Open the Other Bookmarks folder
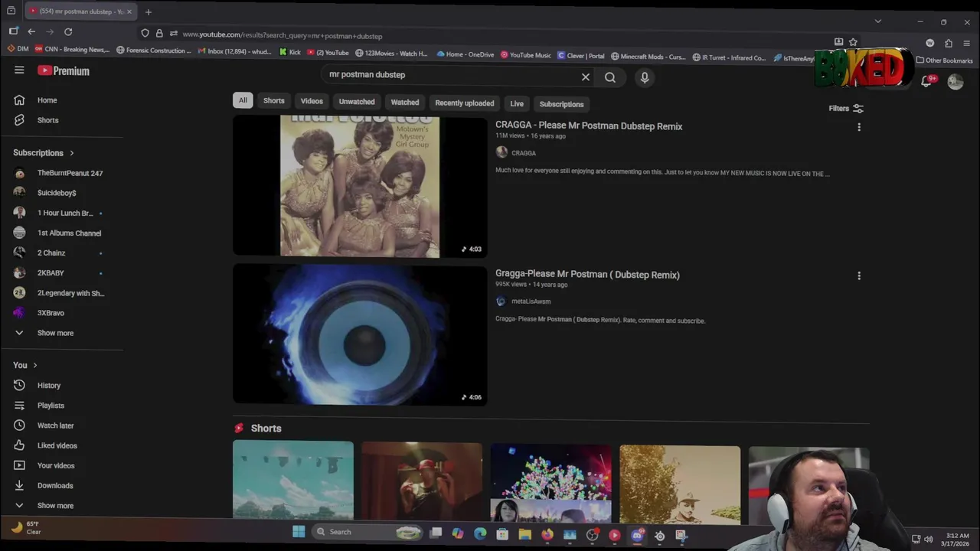The height and width of the screenshot is (551, 980). click(x=944, y=60)
